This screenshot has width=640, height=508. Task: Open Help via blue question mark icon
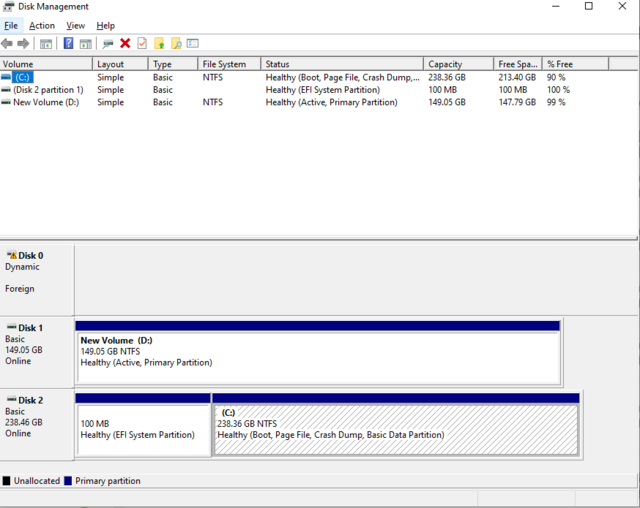(x=68, y=44)
